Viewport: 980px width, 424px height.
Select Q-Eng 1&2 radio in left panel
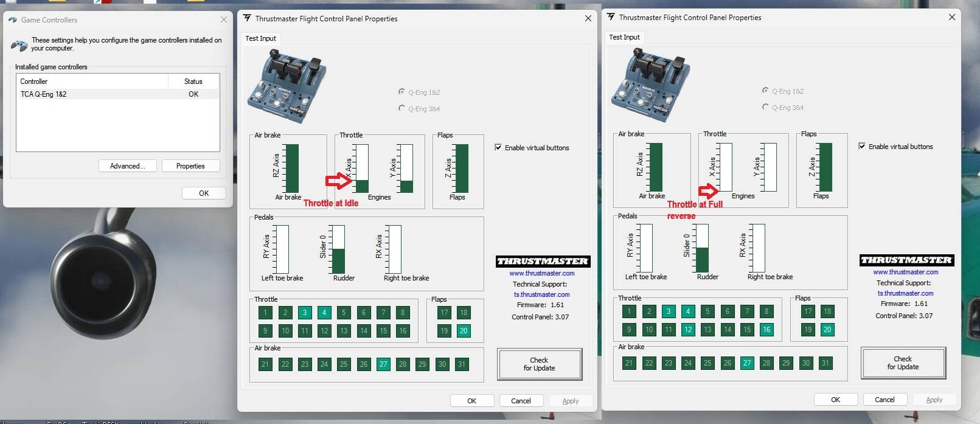click(x=419, y=92)
